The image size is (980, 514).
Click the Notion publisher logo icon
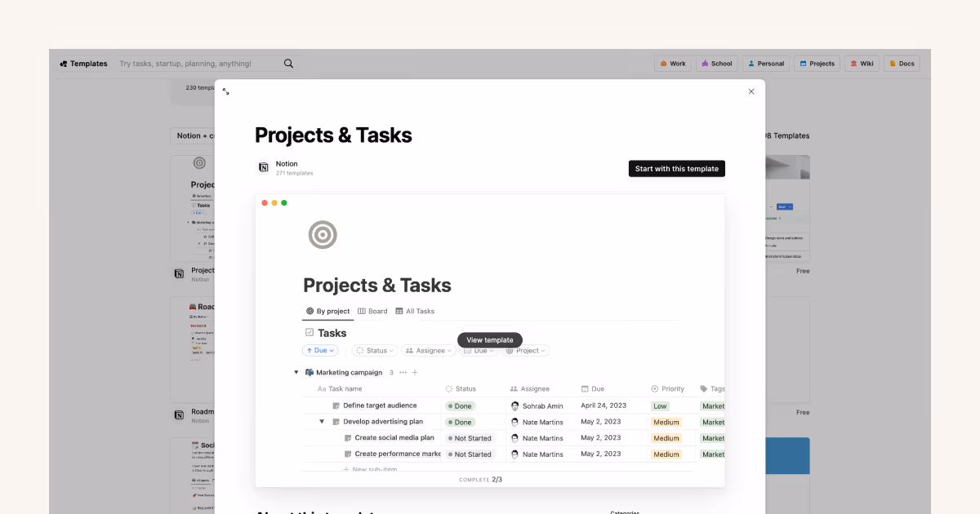click(263, 166)
